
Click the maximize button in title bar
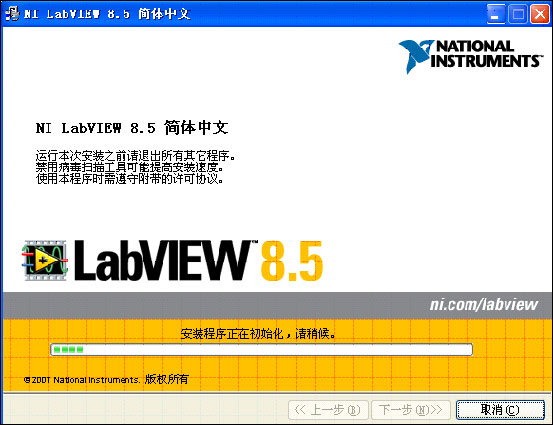point(518,14)
